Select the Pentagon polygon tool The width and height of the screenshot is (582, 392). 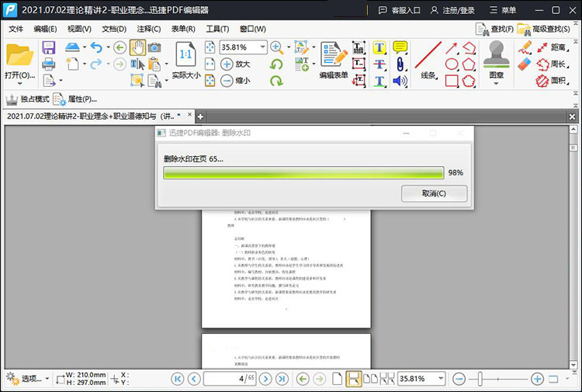tap(469, 64)
